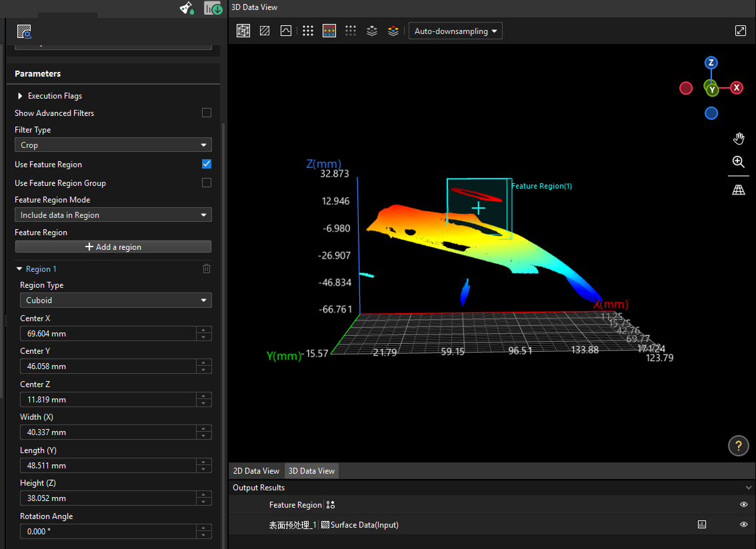This screenshot has width=756, height=549.
Task: Enable Show Advanced Filters
Action: (x=207, y=113)
